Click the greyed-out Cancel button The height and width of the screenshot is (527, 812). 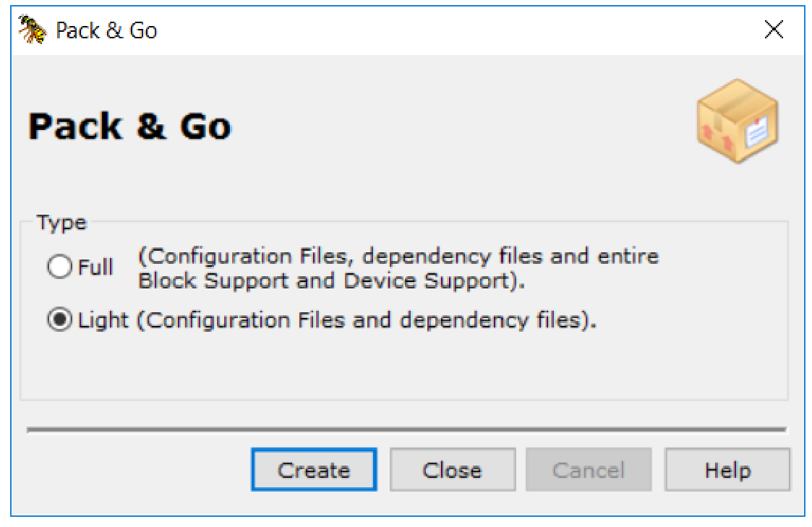pyautogui.click(x=588, y=471)
